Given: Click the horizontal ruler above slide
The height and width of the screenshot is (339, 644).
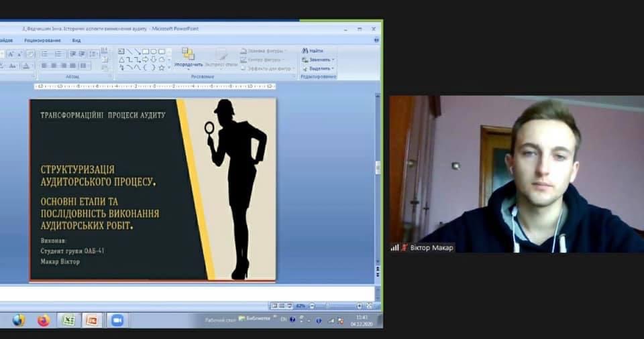Looking at the screenshot, I should (155, 86).
